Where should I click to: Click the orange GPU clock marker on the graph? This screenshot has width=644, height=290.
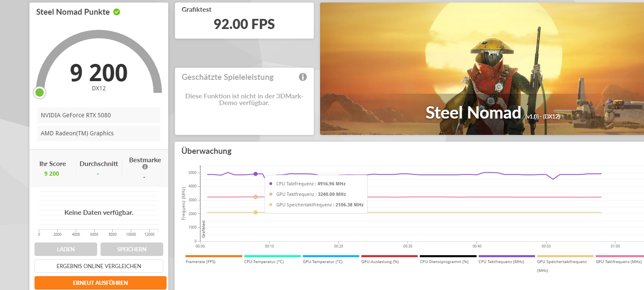click(255, 197)
